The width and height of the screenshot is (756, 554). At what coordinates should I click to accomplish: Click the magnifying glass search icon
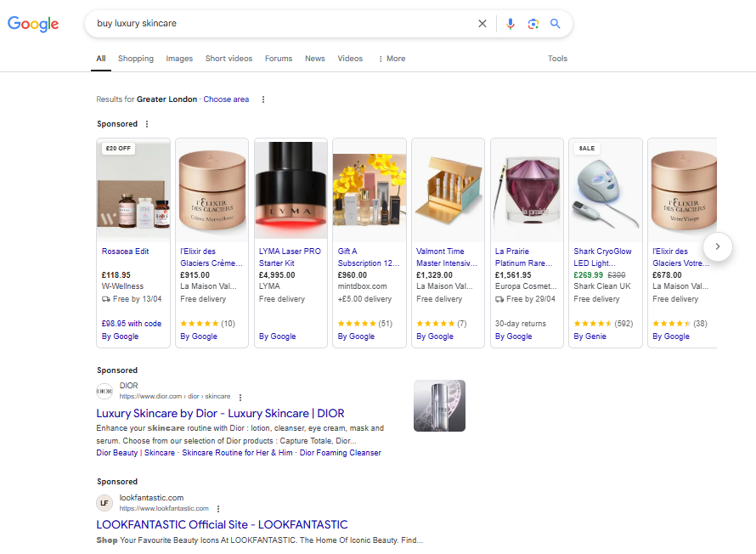point(555,24)
